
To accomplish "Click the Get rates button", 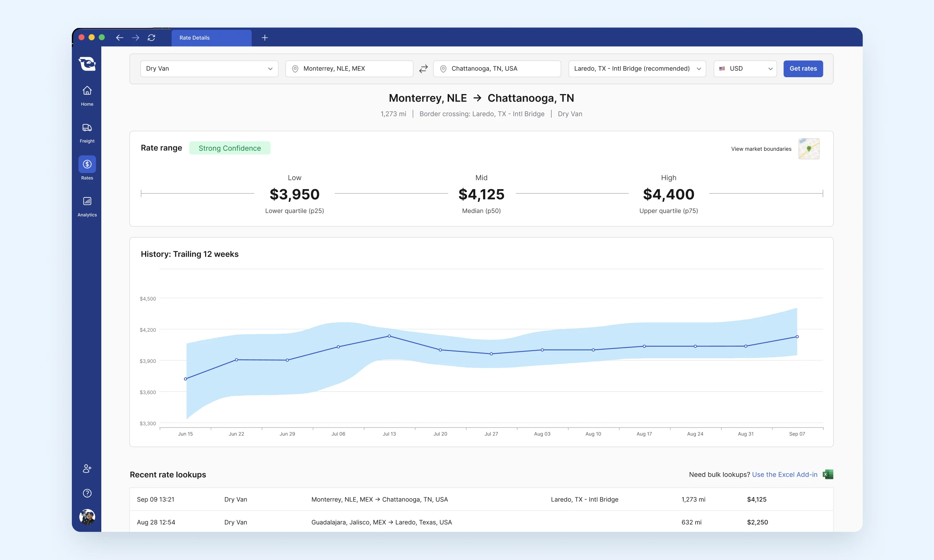I will click(803, 69).
